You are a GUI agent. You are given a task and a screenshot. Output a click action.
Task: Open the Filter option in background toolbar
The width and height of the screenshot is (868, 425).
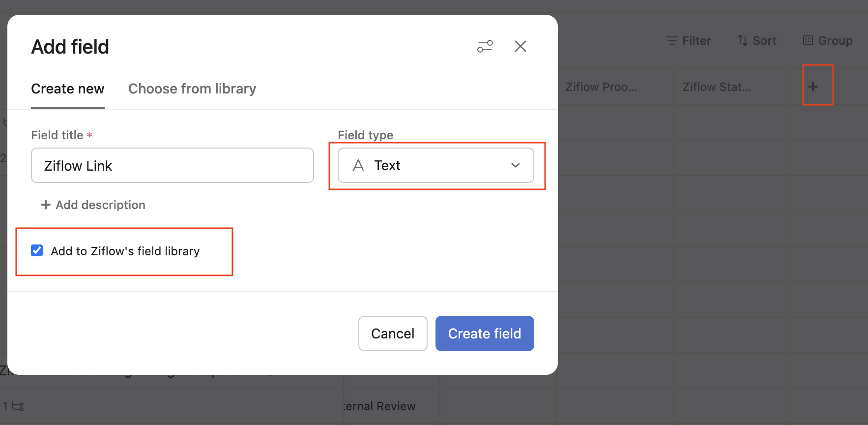(x=689, y=41)
